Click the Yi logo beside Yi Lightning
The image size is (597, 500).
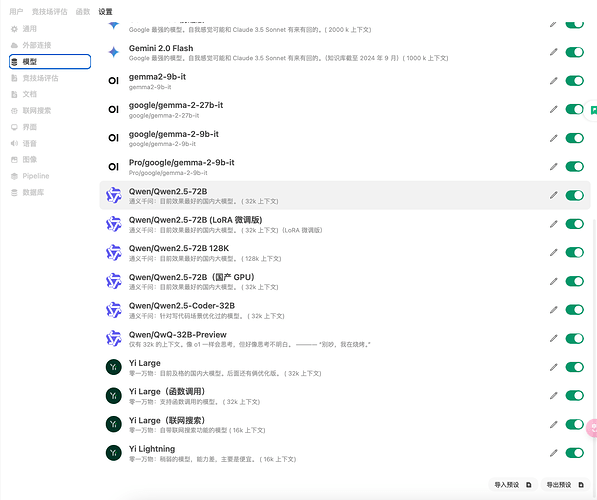point(113,453)
